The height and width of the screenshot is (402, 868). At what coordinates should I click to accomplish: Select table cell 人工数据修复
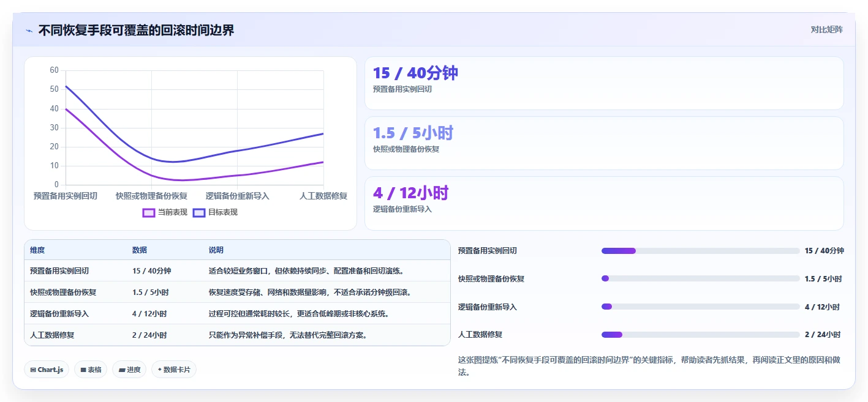pyautogui.click(x=52, y=335)
